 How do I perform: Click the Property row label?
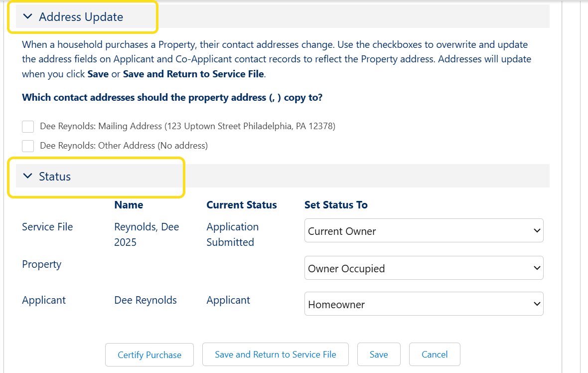(41, 264)
